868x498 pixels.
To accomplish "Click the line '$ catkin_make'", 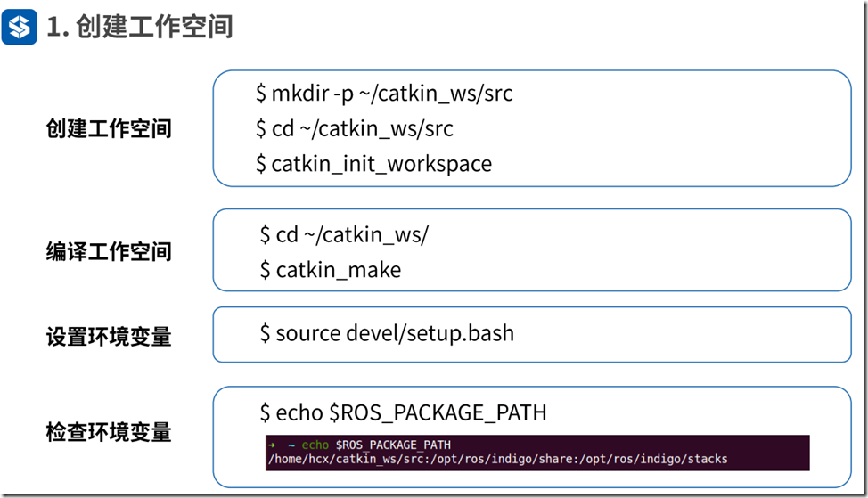I will click(331, 270).
